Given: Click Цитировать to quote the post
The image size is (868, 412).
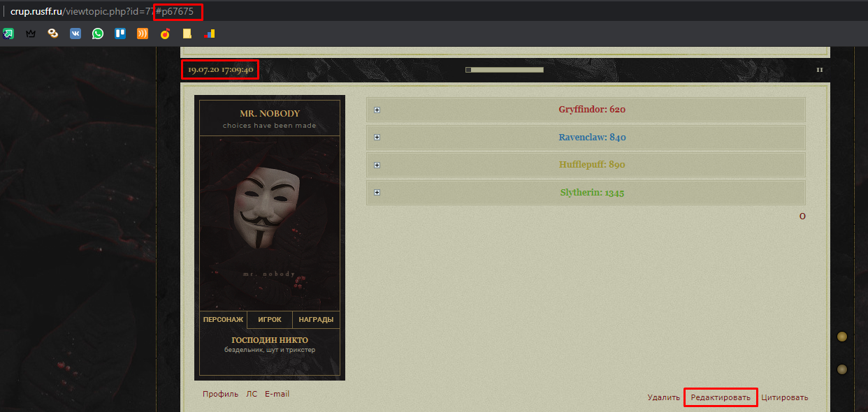Looking at the screenshot, I should pyautogui.click(x=785, y=397).
